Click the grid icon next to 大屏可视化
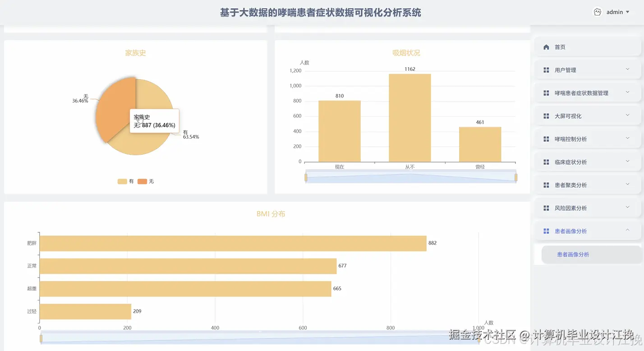Screen dimensions: 644x351 pyautogui.click(x=546, y=116)
